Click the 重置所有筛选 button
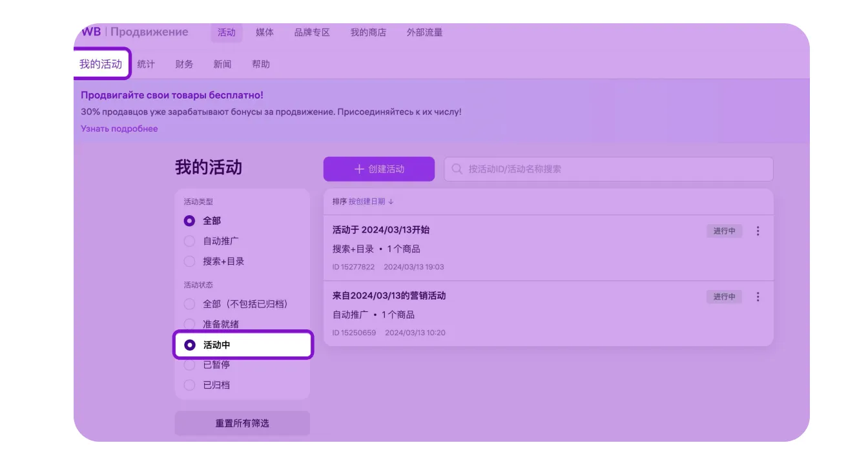The height and width of the screenshot is (465, 868). point(242,424)
